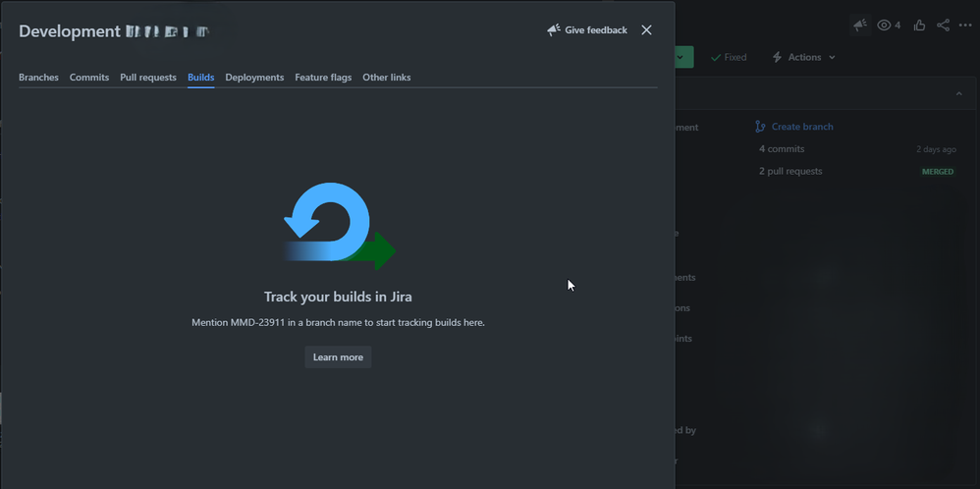The height and width of the screenshot is (489, 980).
Task: Click the Create branch git icon
Action: pyautogui.click(x=760, y=127)
